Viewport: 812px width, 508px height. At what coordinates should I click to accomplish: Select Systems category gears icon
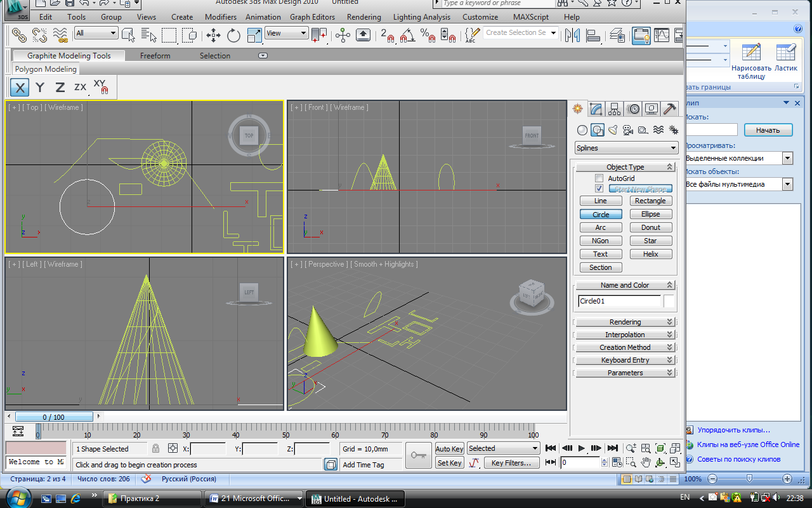673,130
